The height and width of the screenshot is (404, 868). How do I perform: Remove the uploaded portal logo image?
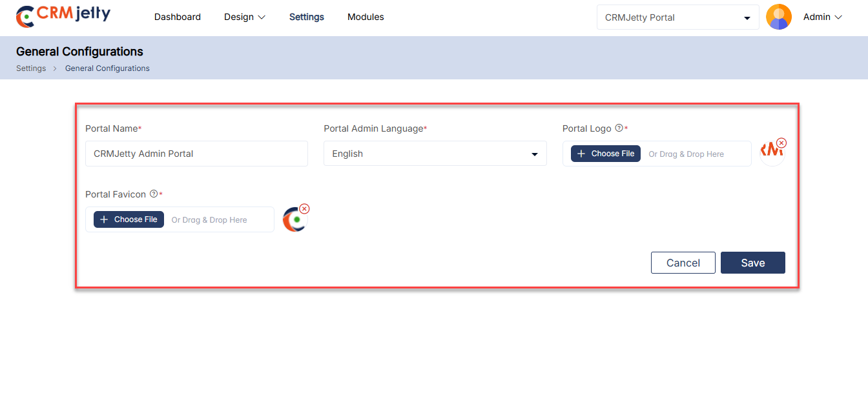[781, 143]
